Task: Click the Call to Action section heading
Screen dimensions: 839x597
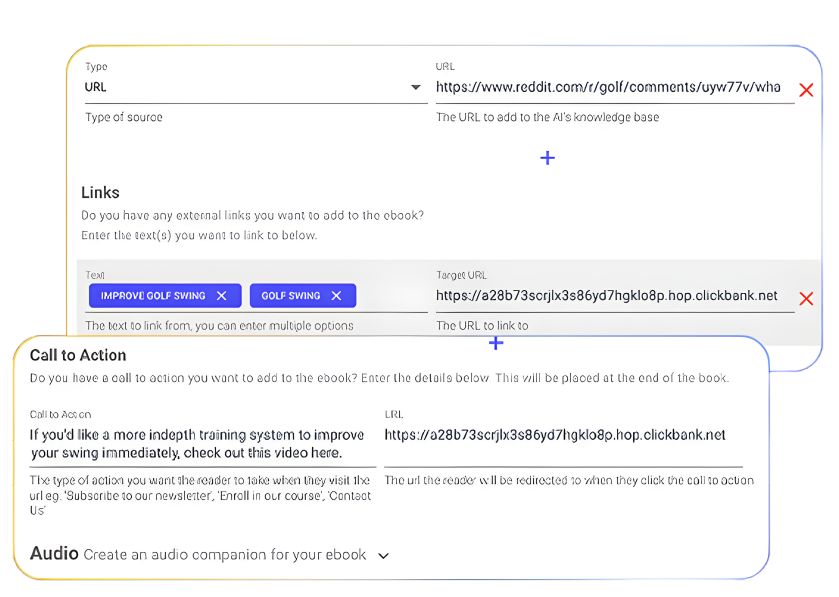Action: [78, 355]
